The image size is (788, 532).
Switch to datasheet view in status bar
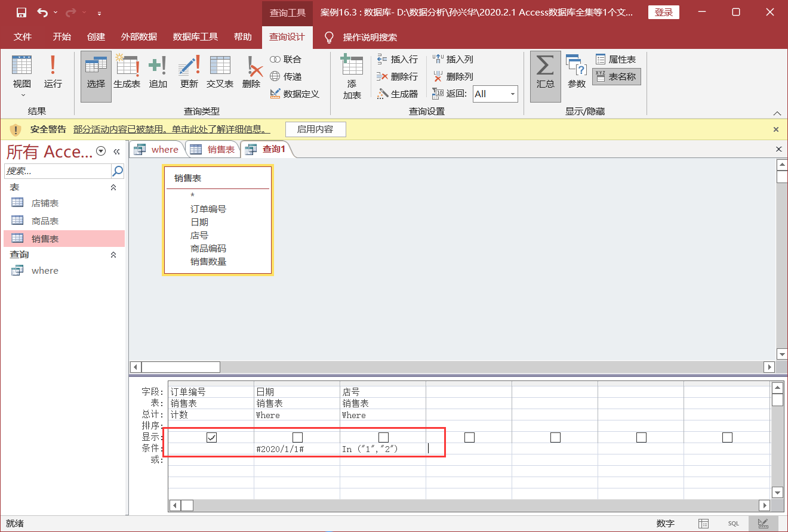(704, 523)
